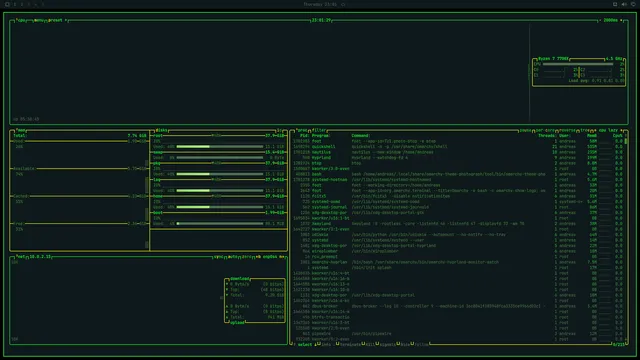Click the Cpu% column header
640x360 pixels.
pos(618,136)
